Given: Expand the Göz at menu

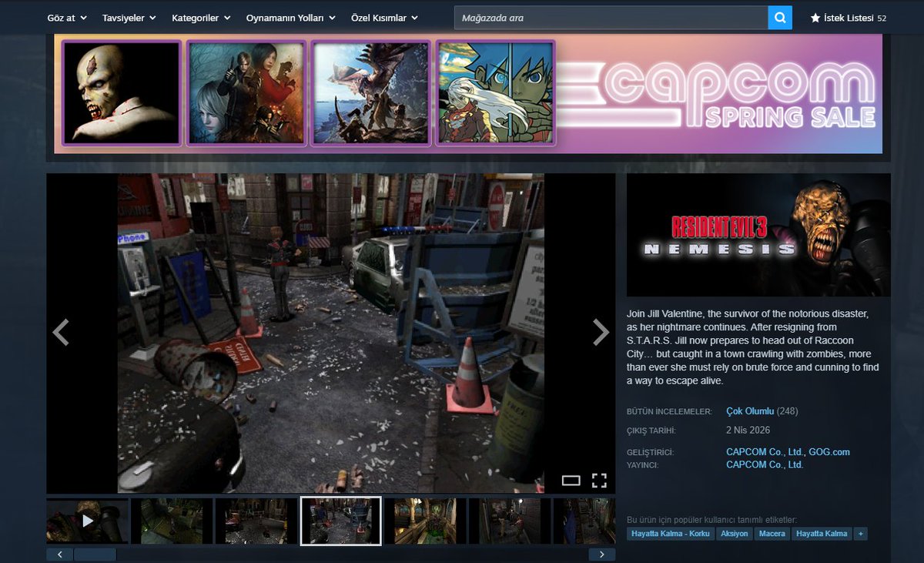Looking at the screenshot, I should (x=67, y=18).
